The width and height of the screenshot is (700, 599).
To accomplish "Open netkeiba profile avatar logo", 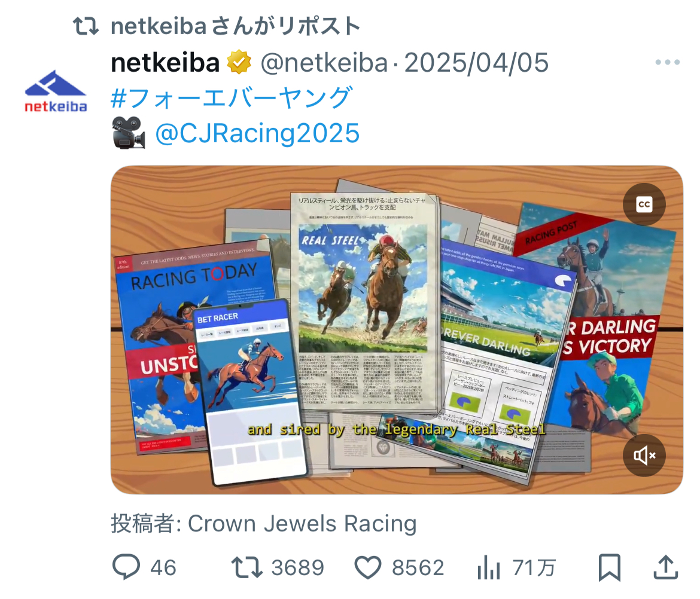I will point(56,91).
